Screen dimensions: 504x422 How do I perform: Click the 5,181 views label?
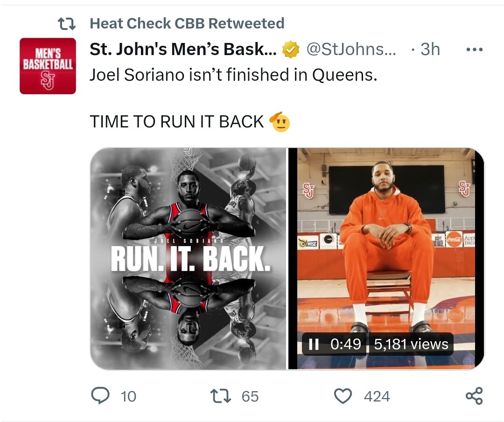[x=411, y=345]
